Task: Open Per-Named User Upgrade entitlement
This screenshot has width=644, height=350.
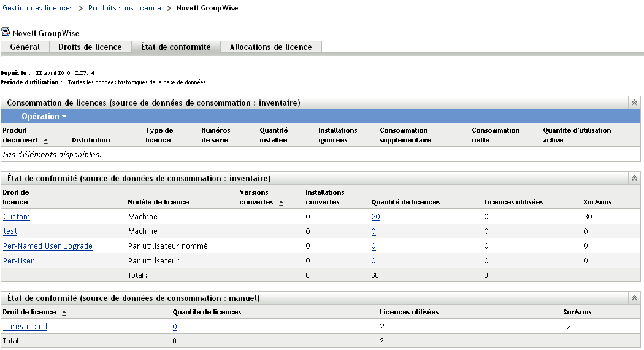Action: 48,246
